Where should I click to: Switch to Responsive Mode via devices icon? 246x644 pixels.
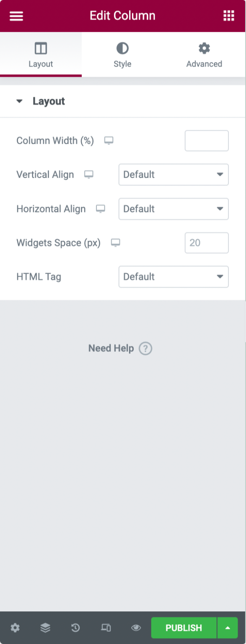tap(106, 628)
